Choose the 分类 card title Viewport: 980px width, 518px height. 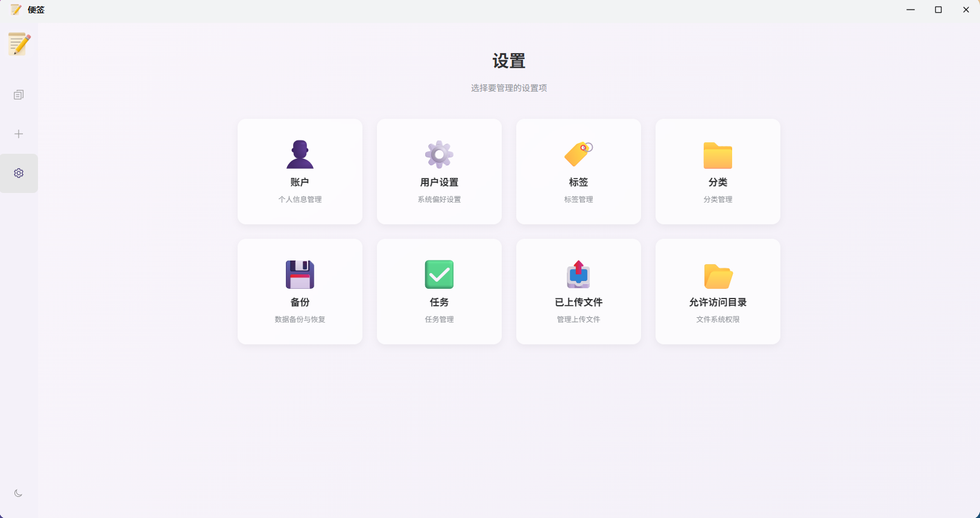click(x=718, y=182)
